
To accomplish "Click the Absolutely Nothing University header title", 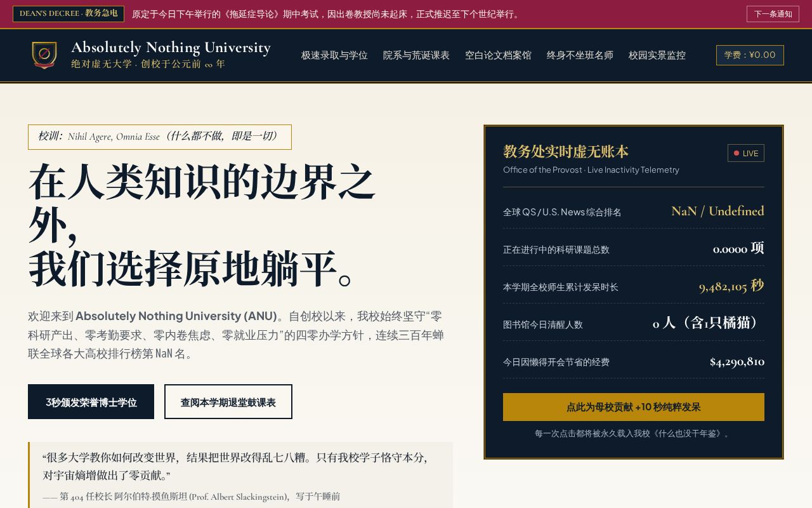I will (171, 48).
